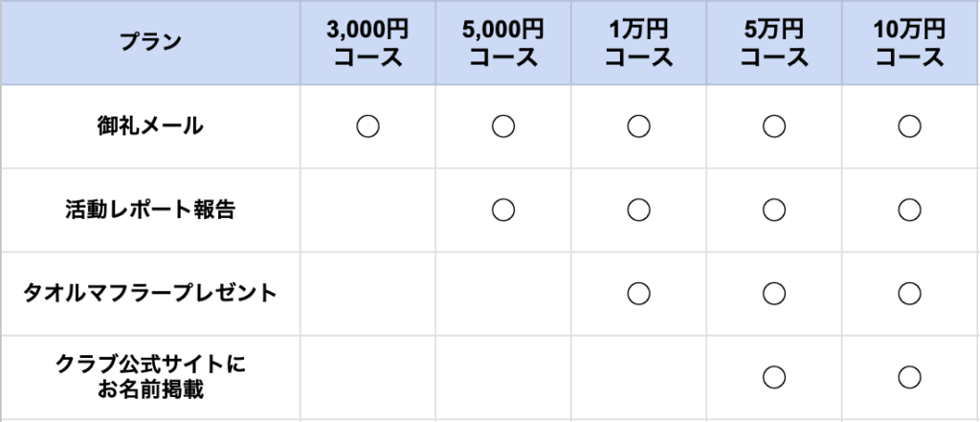Select 活動レポート報告 circle under 10万円コース
The height and width of the screenshot is (422, 980).
pos(909,209)
